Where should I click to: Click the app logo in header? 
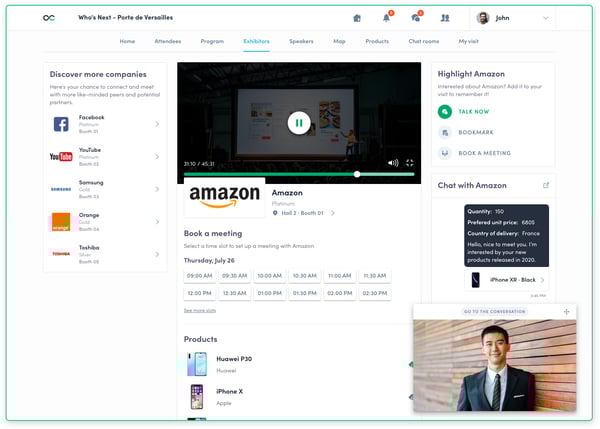(49, 18)
